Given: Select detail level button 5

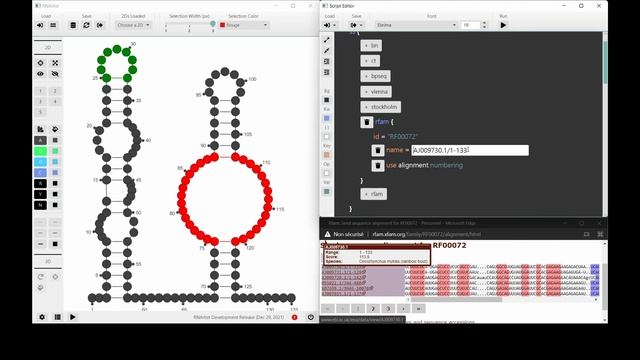Looking at the screenshot, I should [40, 112].
